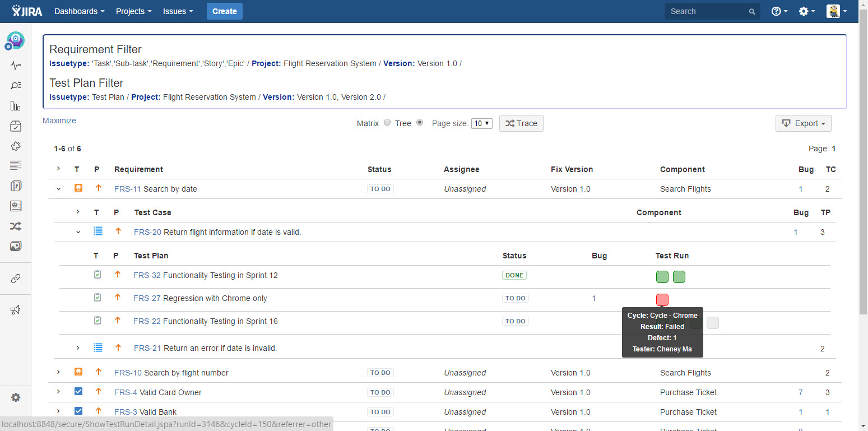The width and height of the screenshot is (868, 431).
Task: Open the bar chart reports sidebar icon
Action: [x=16, y=106]
